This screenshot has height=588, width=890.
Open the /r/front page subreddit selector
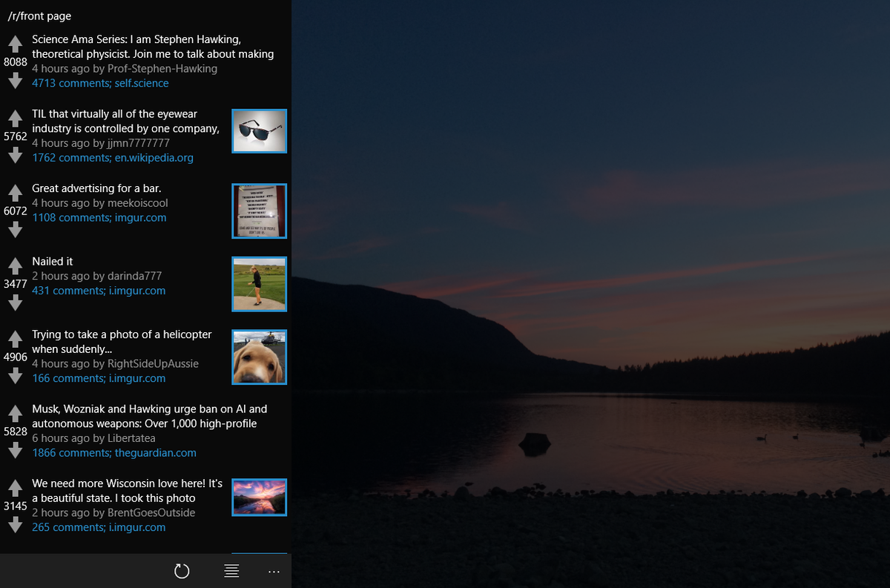pyautogui.click(x=39, y=16)
